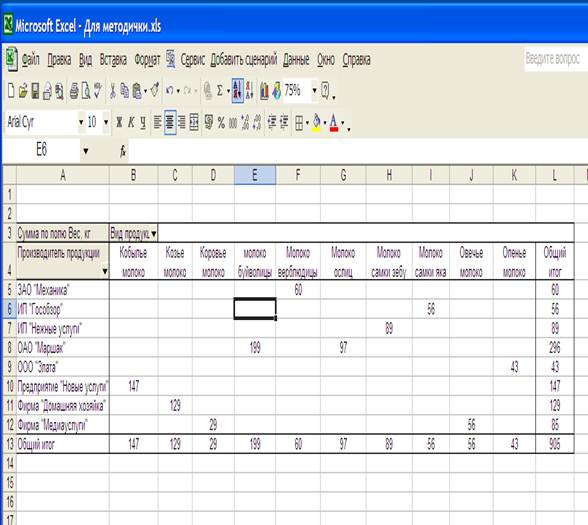Cut the selection with the scissors icon
This screenshot has height=525, width=588.
[112, 91]
